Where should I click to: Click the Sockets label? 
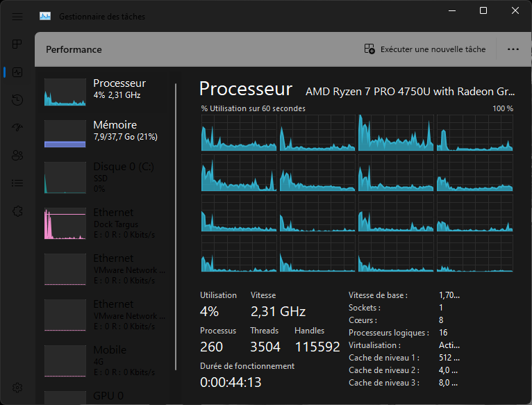pos(365,308)
